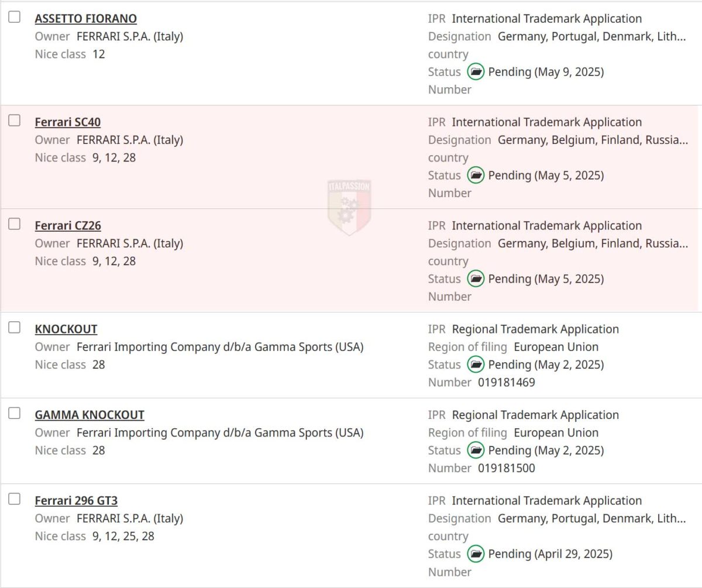702x588 pixels.
Task: Open the KNOCKOUT trademark entry
Action: click(x=66, y=329)
